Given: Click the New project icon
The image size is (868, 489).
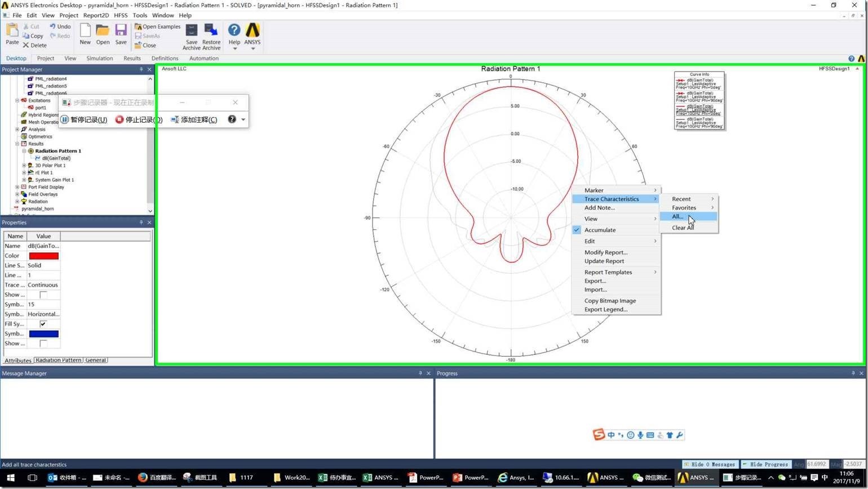Looking at the screenshot, I should 85,30.
